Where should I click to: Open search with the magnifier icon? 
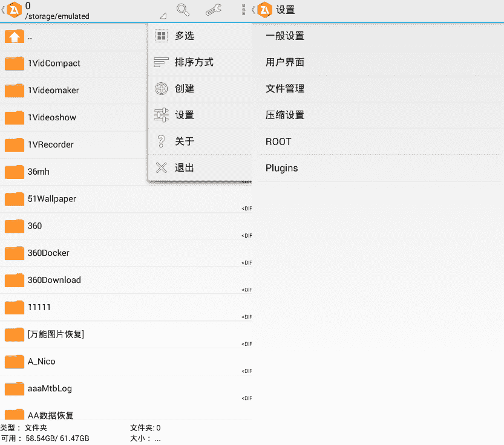[x=183, y=10]
